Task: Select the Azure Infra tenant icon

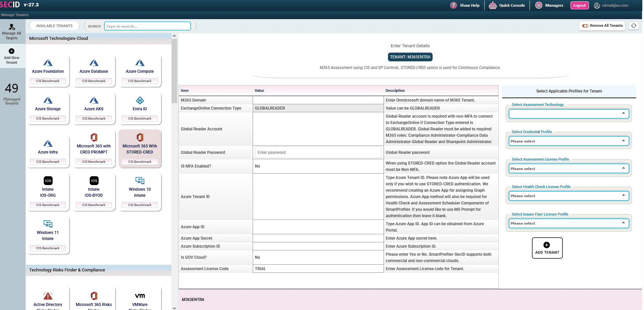Action: point(48,143)
